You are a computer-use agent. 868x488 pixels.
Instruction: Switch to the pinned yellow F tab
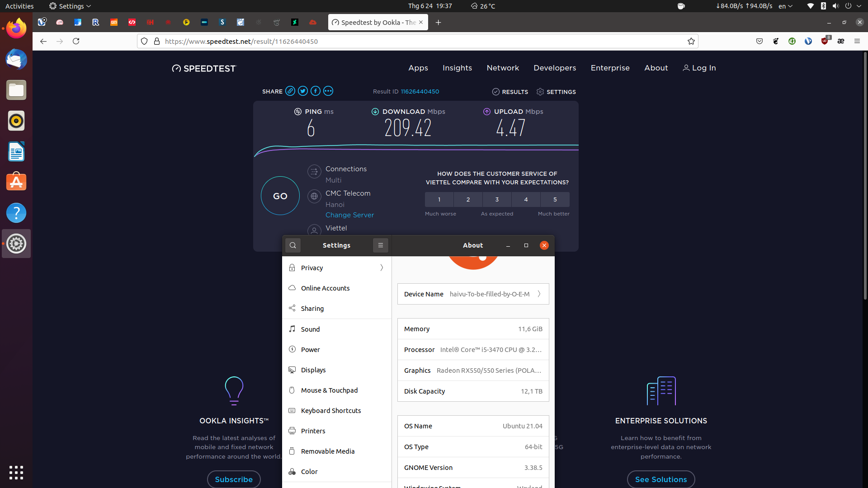[x=186, y=22]
